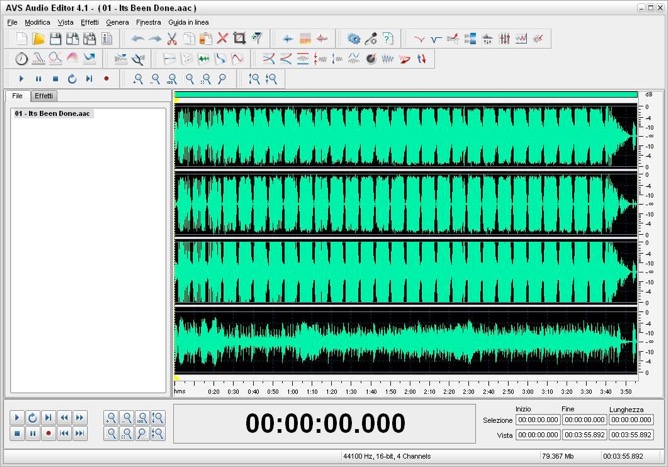The height and width of the screenshot is (467, 668).
Task: Start playback from the top toolbar play icon
Action: coord(21,79)
